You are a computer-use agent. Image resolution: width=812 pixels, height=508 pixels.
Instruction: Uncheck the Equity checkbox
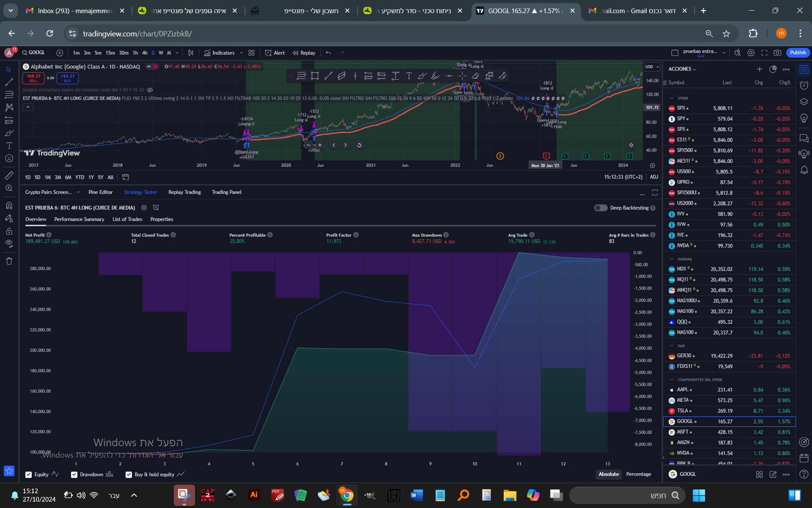pos(29,475)
